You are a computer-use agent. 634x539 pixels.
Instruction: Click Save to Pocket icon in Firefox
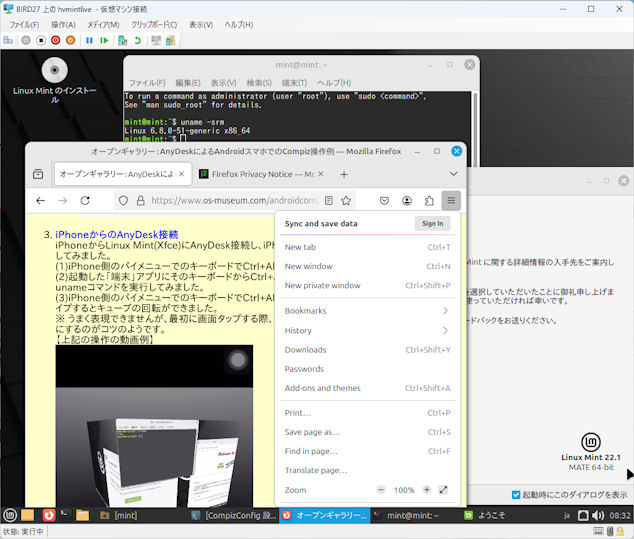[x=384, y=200]
